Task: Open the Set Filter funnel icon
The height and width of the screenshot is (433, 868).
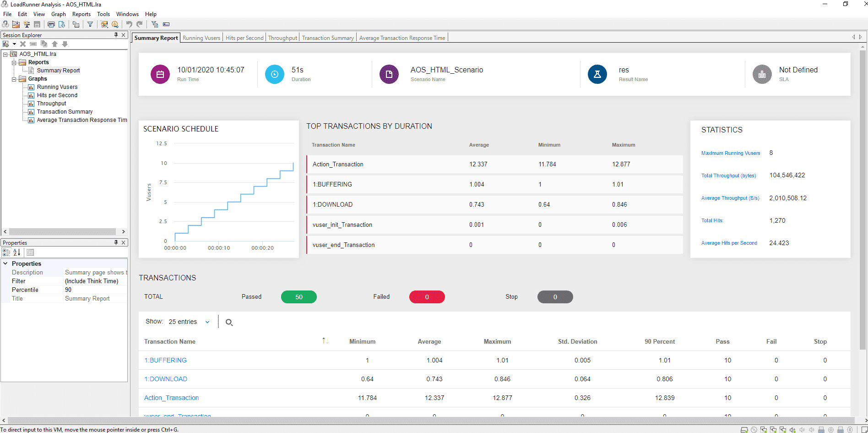Action: click(90, 24)
